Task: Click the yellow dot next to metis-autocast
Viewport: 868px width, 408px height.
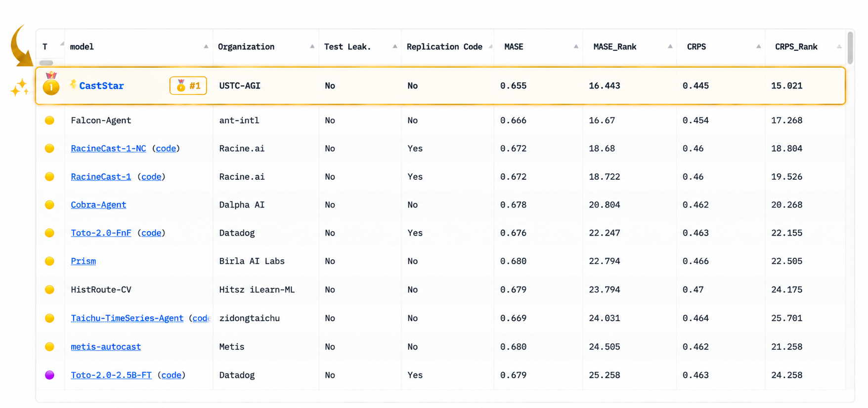Action: pos(49,347)
